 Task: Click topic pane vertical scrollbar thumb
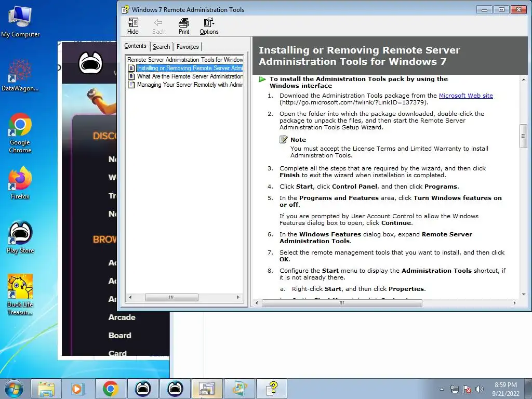(524, 136)
